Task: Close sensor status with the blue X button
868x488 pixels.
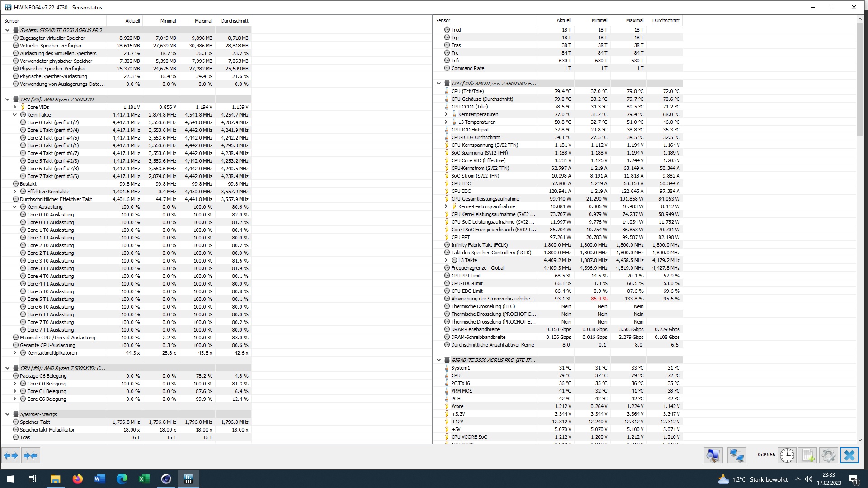Action: pyautogui.click(x=849, y=455)
